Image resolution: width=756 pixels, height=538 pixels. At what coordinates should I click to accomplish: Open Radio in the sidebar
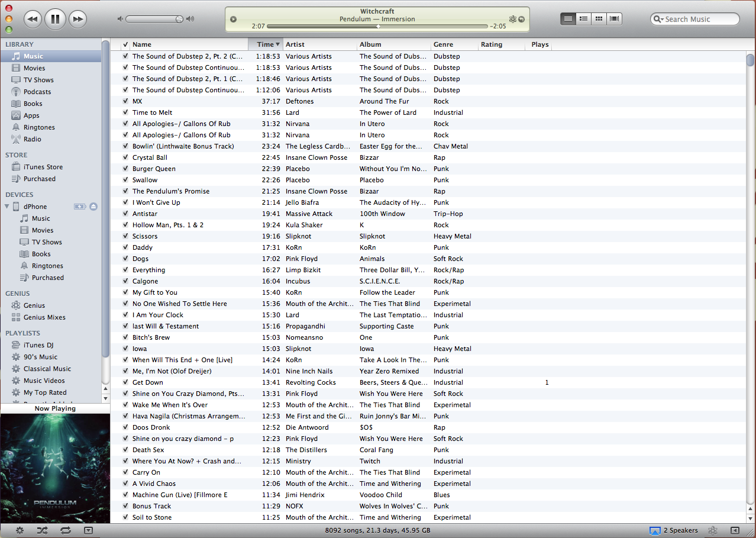pyautogui.click(x=51, y=139)
